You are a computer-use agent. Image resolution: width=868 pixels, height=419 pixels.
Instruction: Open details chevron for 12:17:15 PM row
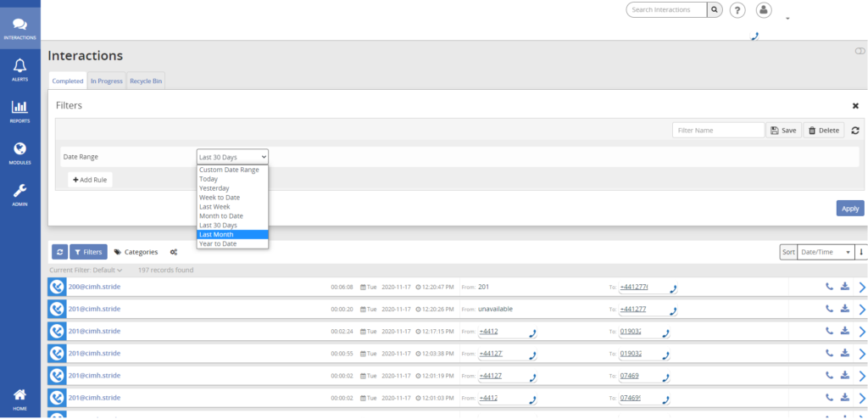[x=862, y=332]
